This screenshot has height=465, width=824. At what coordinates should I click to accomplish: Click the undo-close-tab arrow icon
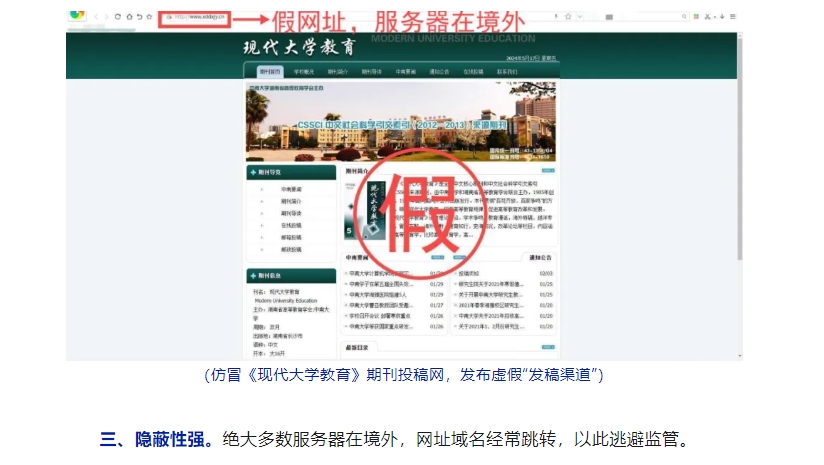tap(139, 17)
